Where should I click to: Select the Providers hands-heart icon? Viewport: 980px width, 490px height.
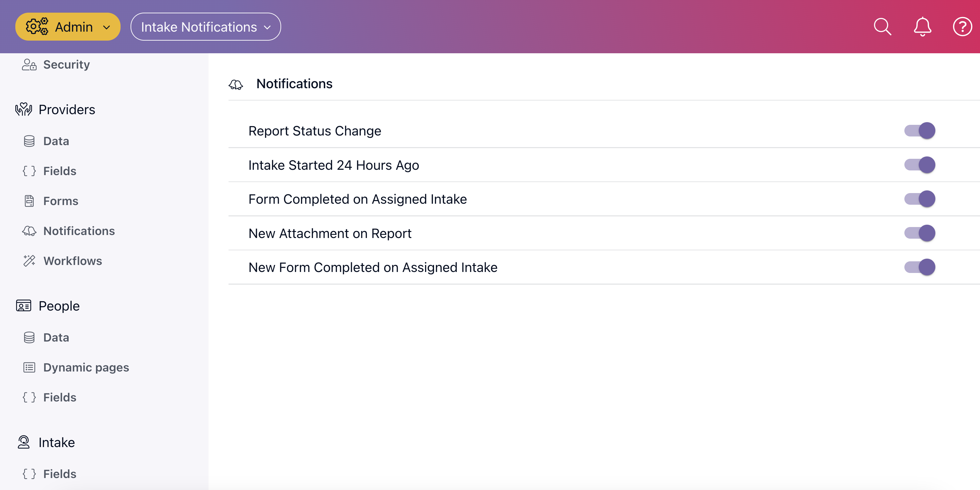pyautogui.click(x=23, y=110)
